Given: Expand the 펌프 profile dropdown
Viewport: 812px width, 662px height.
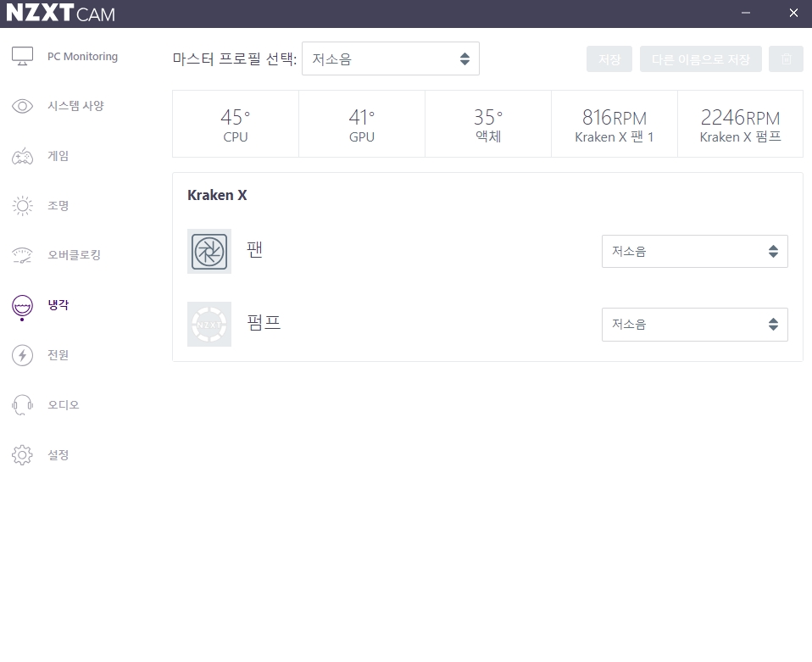Looking at the screenshot, I should tap(694, 325).
